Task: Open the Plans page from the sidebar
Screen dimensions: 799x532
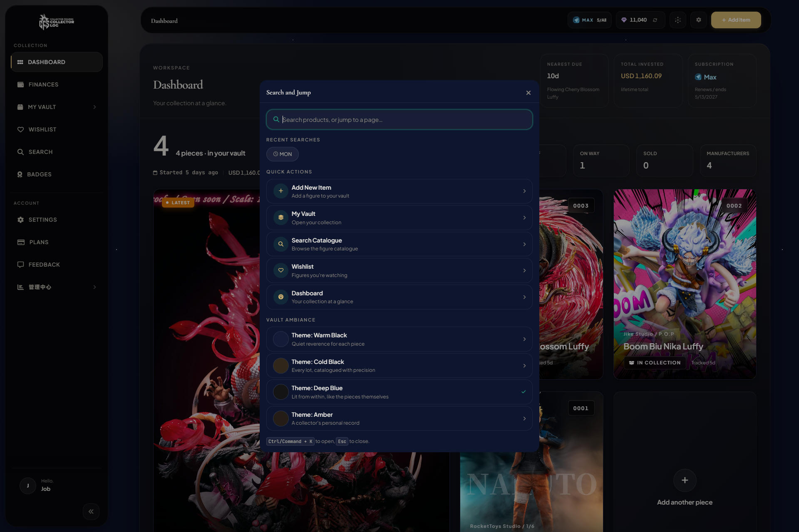Action: coord(21,242)
